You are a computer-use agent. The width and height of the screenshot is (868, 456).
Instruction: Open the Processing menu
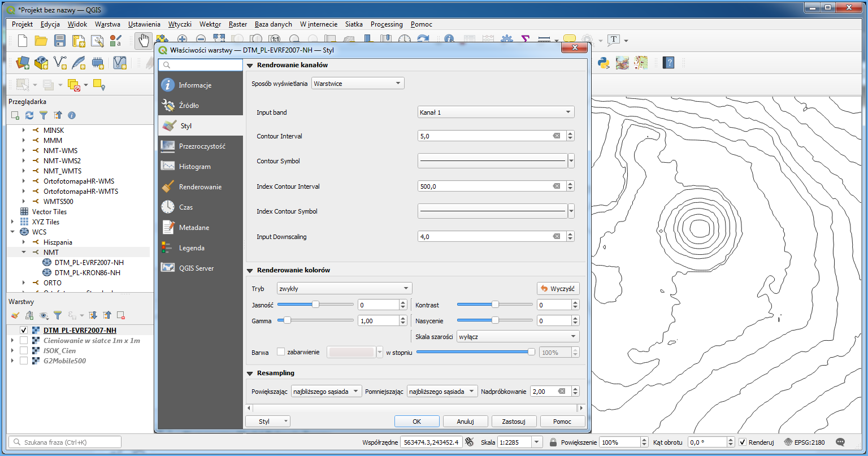click(x=387, y=24)
